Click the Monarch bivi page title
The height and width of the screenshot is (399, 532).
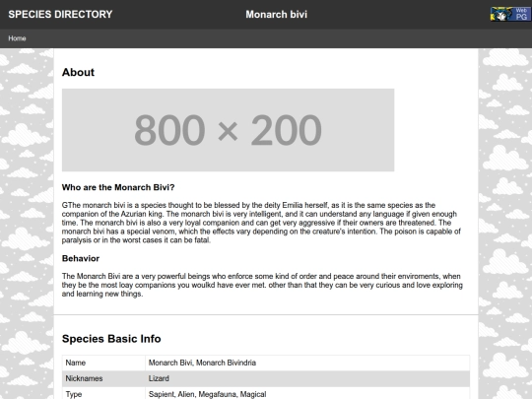point(277,14)
